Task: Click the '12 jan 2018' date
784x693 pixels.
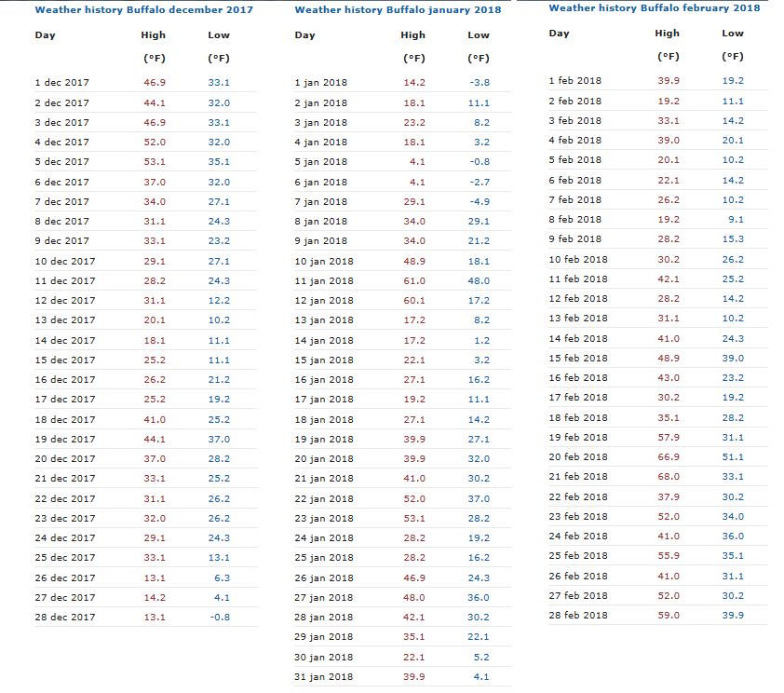Action: pyautogui.click(x=324, y=301)
